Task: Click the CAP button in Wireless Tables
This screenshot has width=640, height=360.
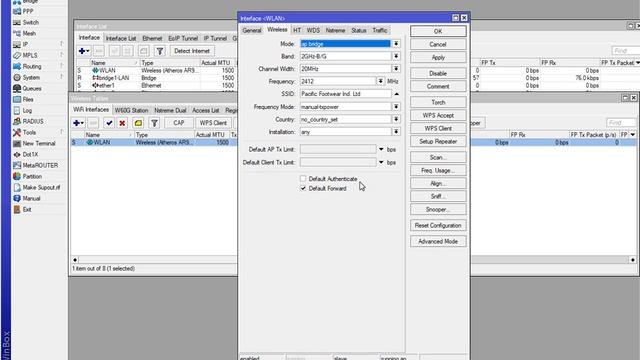Action: (x=179, y=123)
